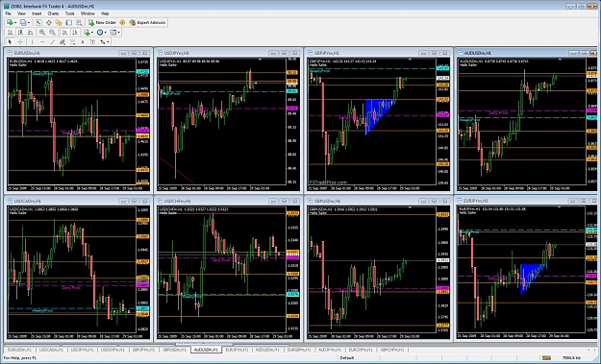Screen dimensions: 601x364
Task: Move chart shift triangle in USDJPY chart
Action: click(x=260, y=60)
